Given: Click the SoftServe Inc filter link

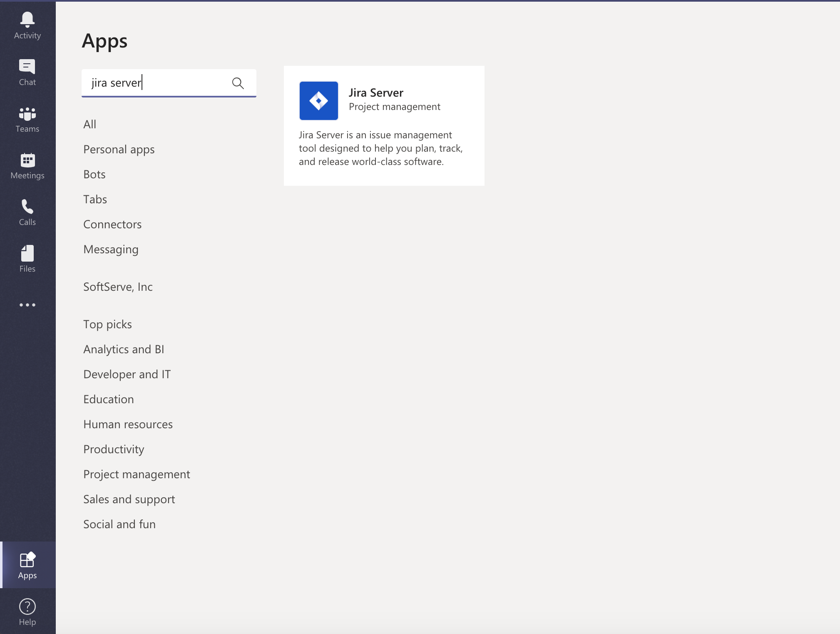Looking at the screenshot, I should [117, 286].
